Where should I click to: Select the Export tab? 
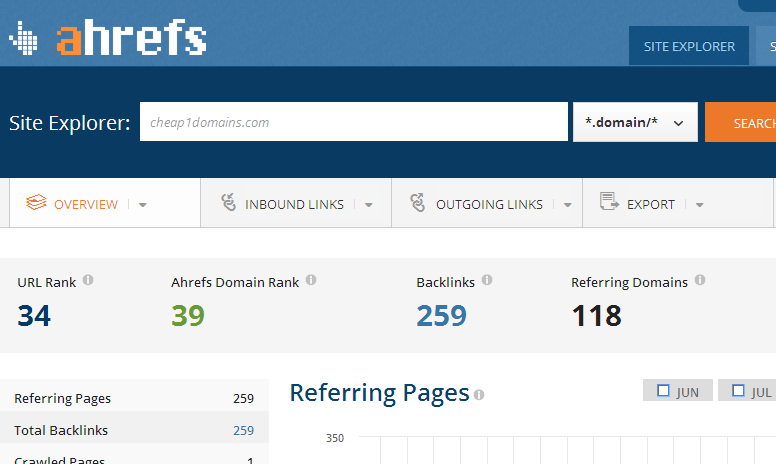[678, 203]
